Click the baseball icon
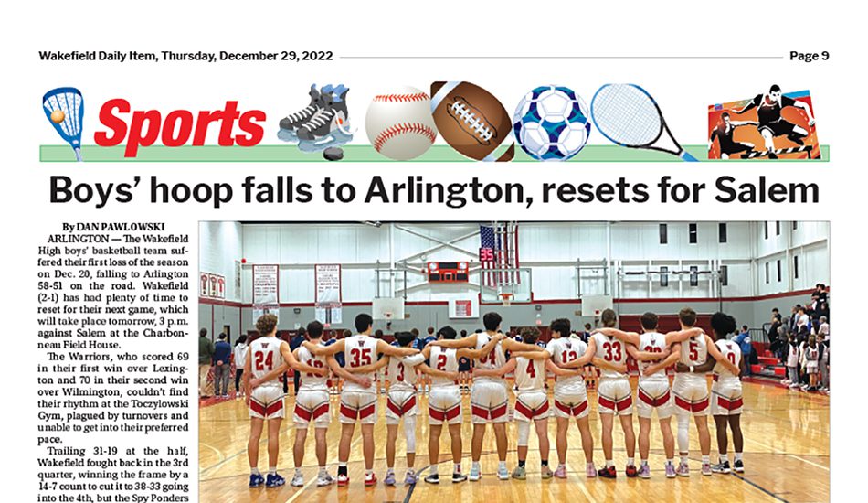868x503 pixels. [401, 123]
